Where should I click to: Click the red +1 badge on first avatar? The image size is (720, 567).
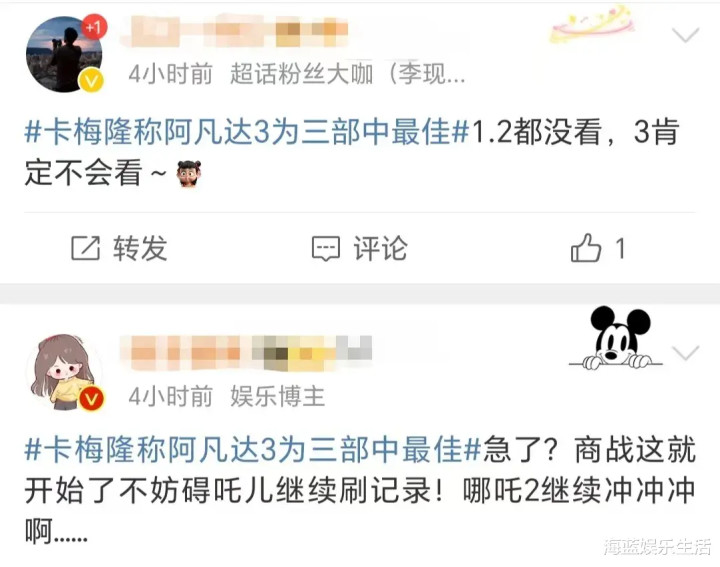[94, 27]
